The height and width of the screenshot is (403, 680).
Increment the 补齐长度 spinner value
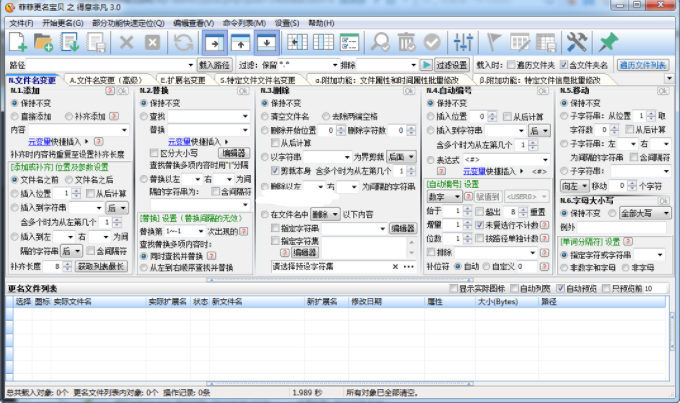tap(67, 264)
